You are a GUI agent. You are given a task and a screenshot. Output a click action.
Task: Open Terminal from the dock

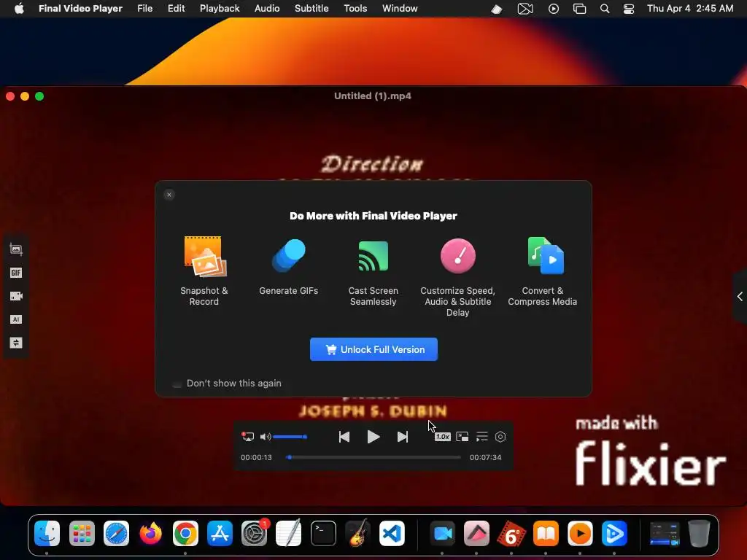(x=323, y=533)
